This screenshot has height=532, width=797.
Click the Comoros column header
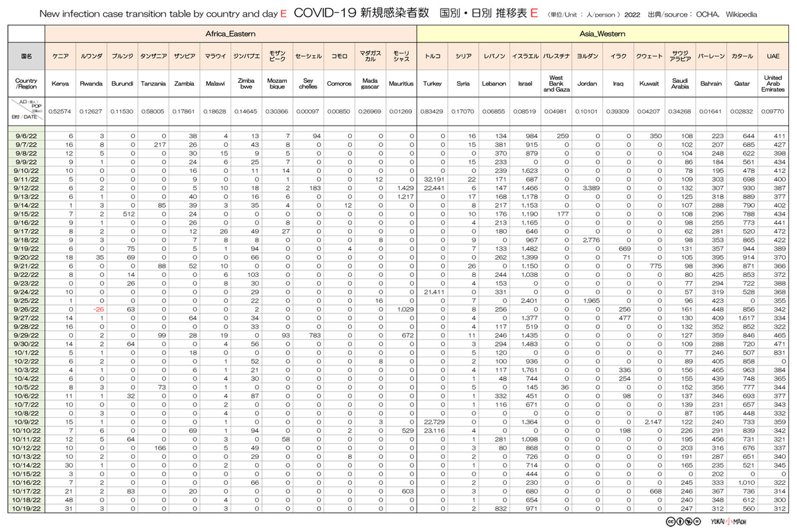pyautogui.click(x=339, y=84)
